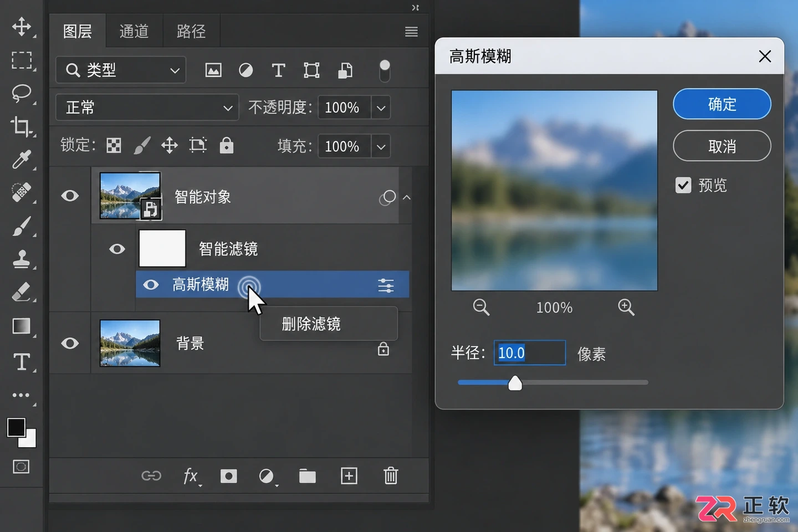
Task: Open the 类型 filter dropdown
Action: (x=121, y=70)
